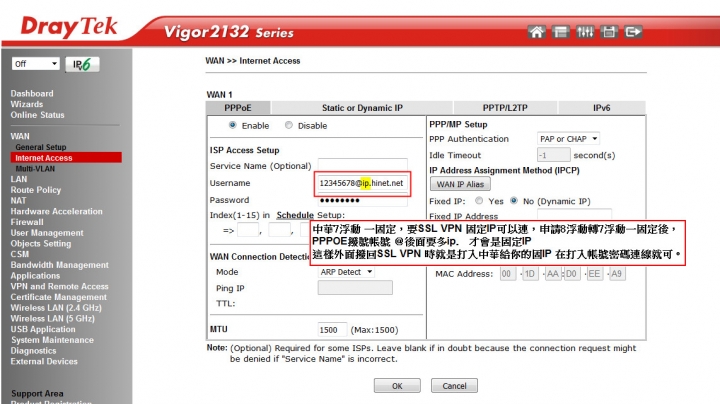Open the CSM menu

click(x=20, y=254)
